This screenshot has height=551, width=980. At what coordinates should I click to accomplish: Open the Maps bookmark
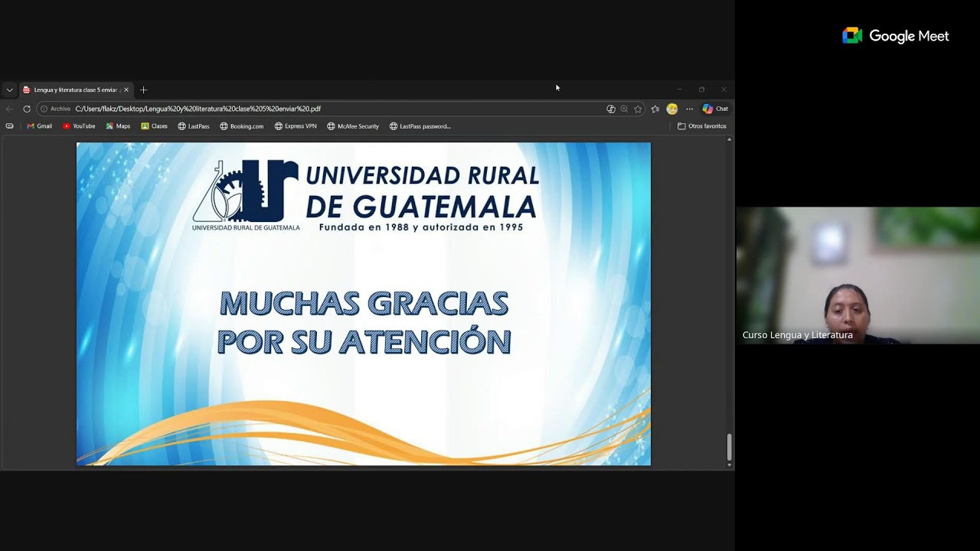coord(118,126)
